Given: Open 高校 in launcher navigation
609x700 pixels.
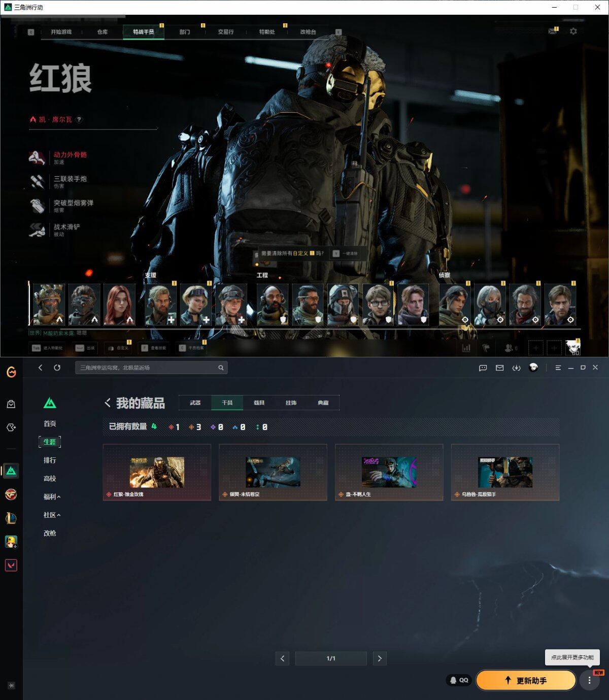Looking at the screenshot, I should [50, 479].
